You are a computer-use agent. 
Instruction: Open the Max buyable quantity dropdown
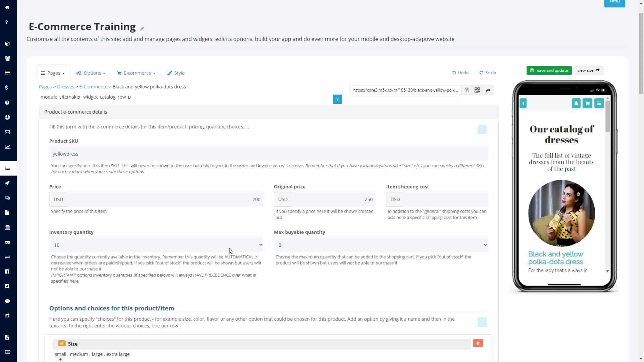[485, 245]
